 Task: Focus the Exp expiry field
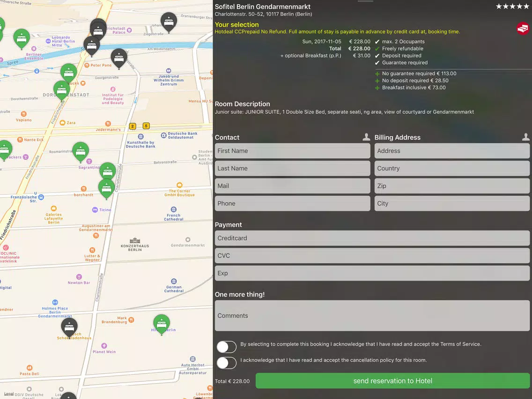click(x=372, y=273)
